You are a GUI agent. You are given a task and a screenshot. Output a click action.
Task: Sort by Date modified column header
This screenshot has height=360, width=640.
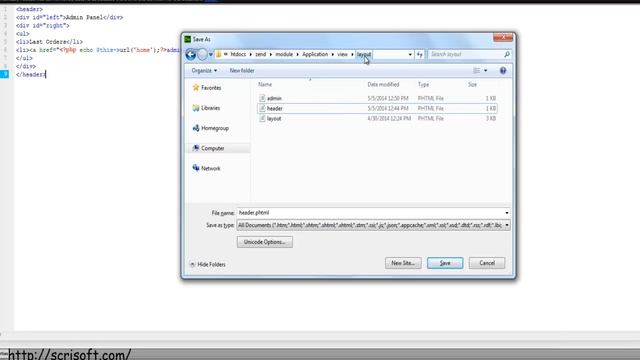coord(383,84)
